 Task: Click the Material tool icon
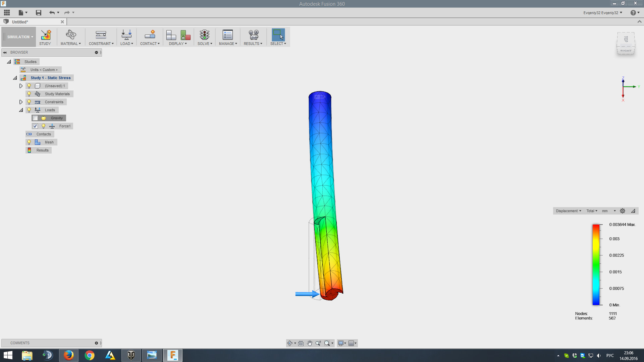(71, 35)
